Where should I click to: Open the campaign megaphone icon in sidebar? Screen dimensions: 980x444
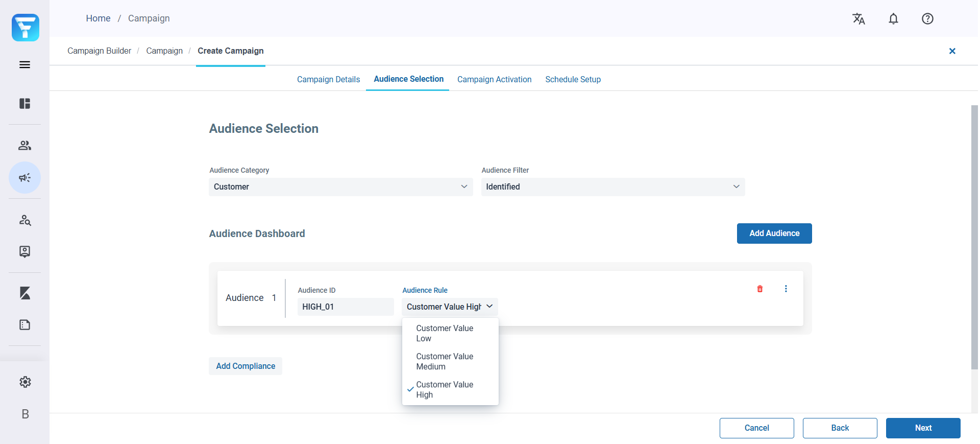pyautogui.click(x=24, y=178)
